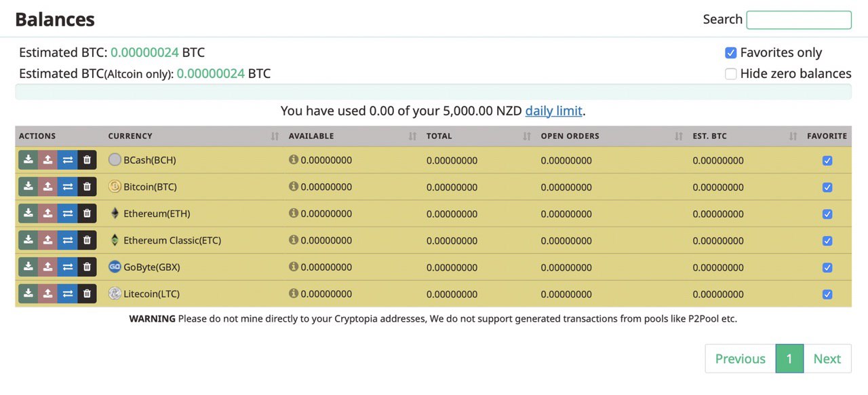Viewport: 868px width, 395px height.
Task: Toggle favorite checkbox for Litecoin(LTC)
Action: [827, 295]
